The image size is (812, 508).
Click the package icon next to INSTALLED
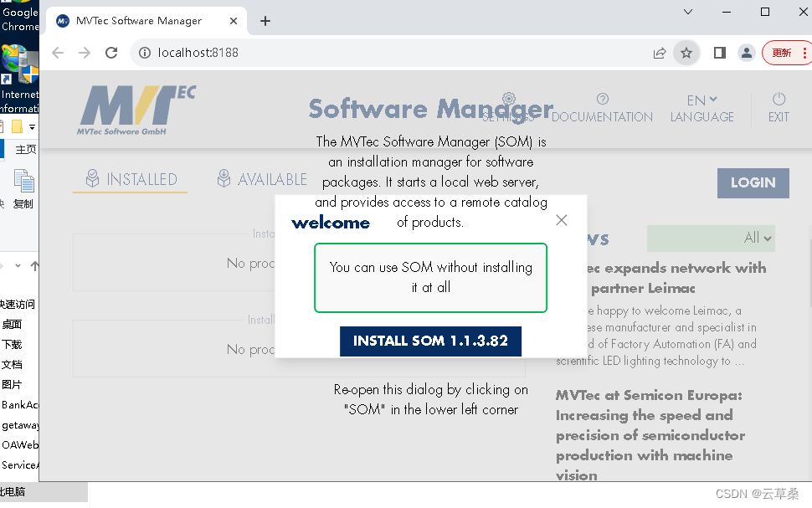pyautogui.click(x=91, y=177)
